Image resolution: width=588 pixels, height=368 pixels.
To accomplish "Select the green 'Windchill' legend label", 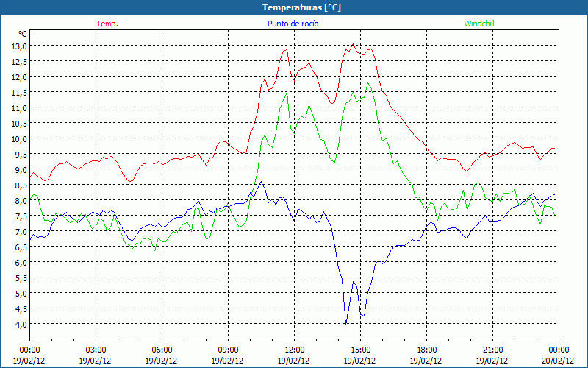I will 479,24.
